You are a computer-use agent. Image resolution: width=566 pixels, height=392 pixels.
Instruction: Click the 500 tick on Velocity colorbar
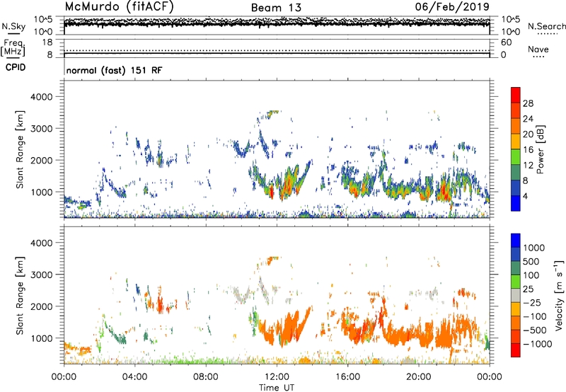pos(531,261)
